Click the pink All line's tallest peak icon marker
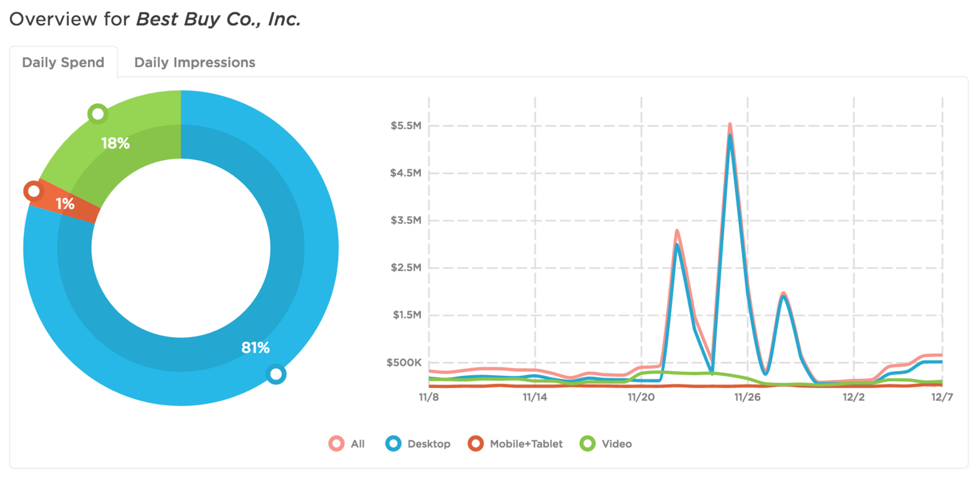980x478 pixels. [x=731, y=124]
